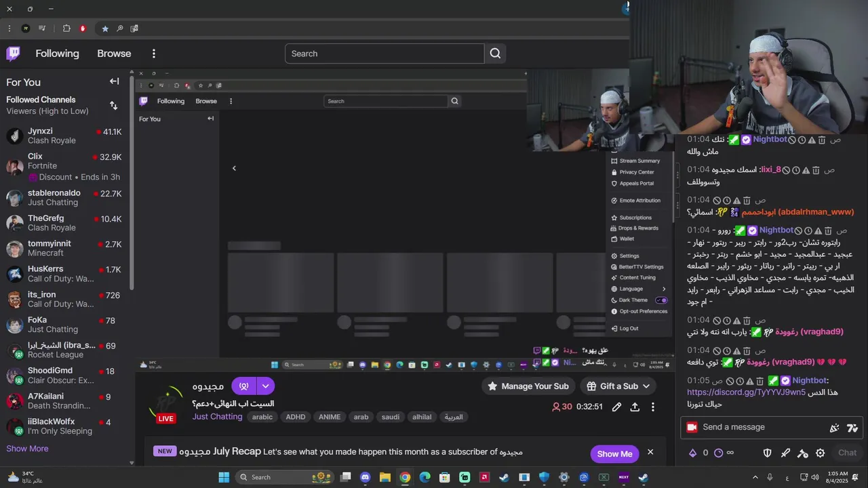Click the red clip icon in message box
Image resolution: width=868 pixels, height=488 pixels.
coord(692,427)
